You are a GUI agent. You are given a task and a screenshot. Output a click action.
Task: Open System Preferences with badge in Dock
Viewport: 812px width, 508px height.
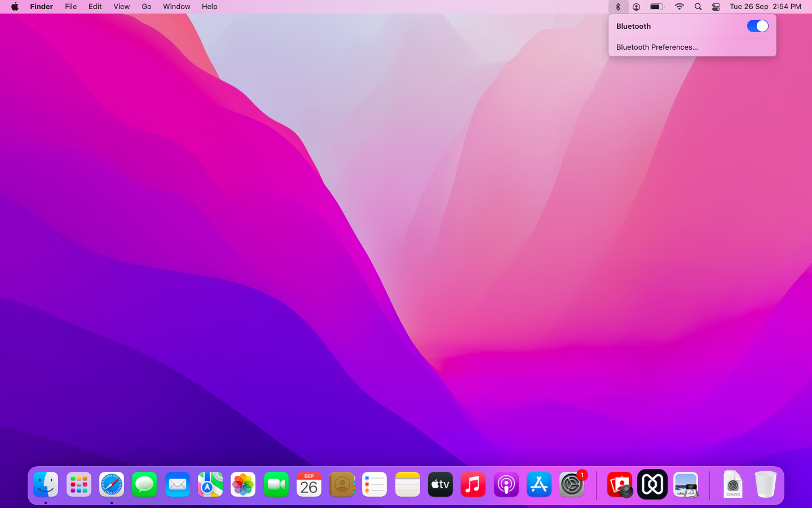572,485
